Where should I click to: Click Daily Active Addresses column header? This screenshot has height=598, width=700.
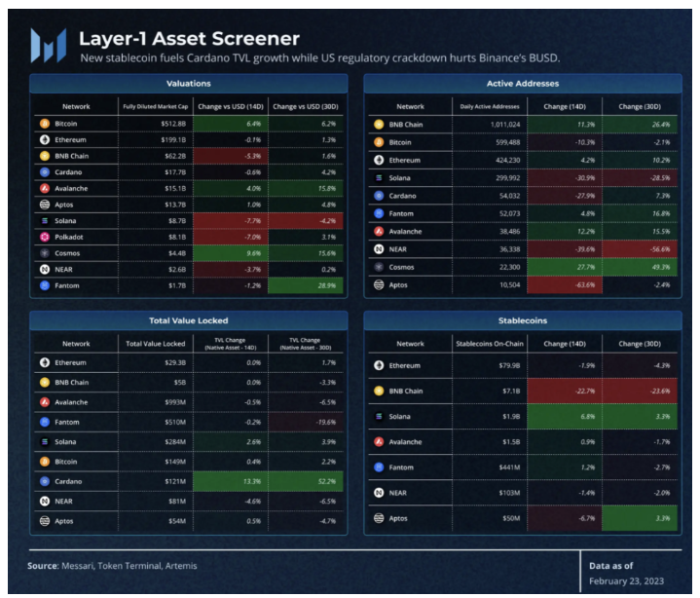point(490,107)
